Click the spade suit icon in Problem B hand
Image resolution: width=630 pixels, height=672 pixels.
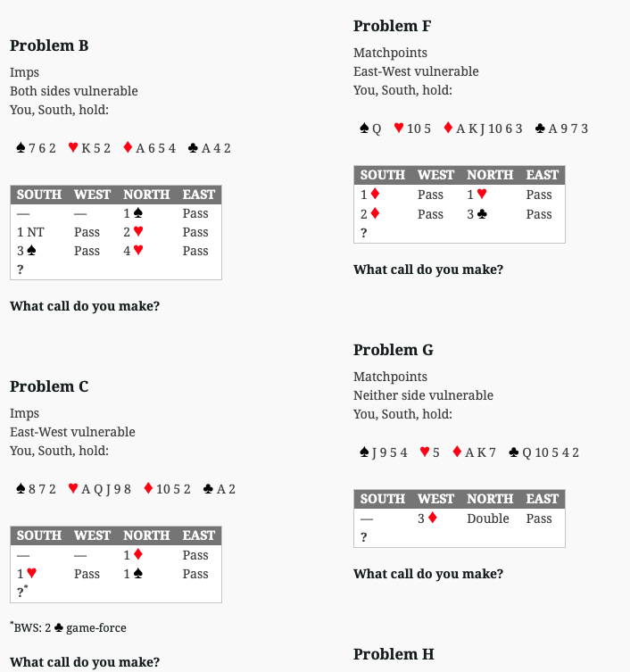tap(21, 148)
